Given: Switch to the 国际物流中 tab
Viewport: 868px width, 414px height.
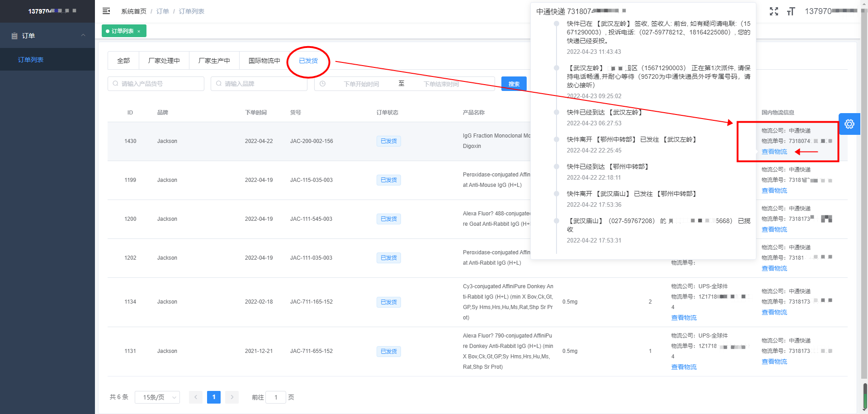Looking at the screenshot, I should [x=264, y=61].
